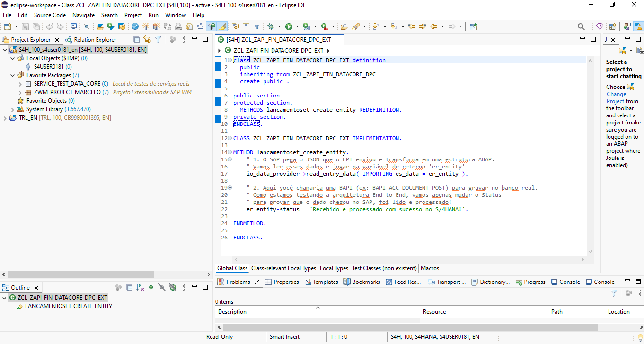This screenshot has width=644, height=344.
Task: Open the Search magnifier in the top-right toolbar
Action: 582,26
